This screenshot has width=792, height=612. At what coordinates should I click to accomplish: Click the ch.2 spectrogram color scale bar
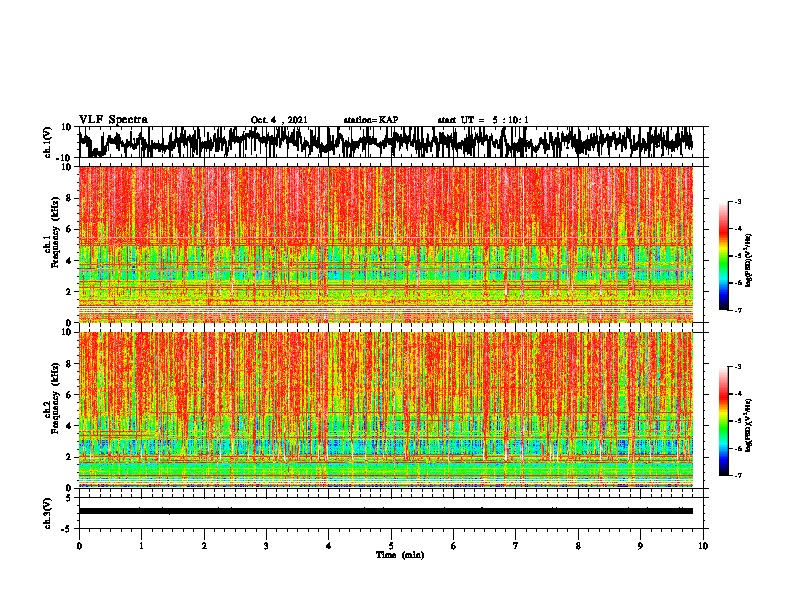click(x=724, y=421)
